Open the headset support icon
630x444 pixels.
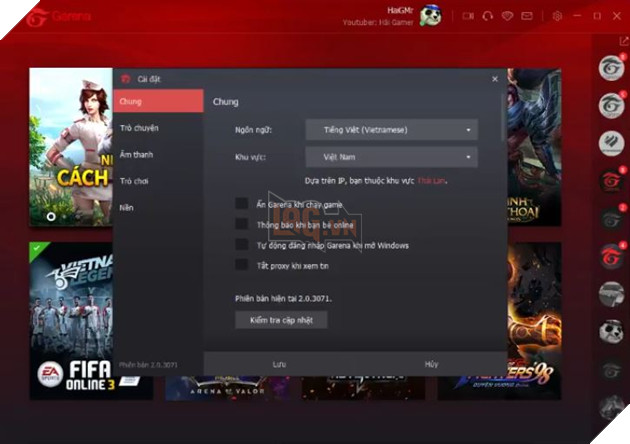(488, 16)
